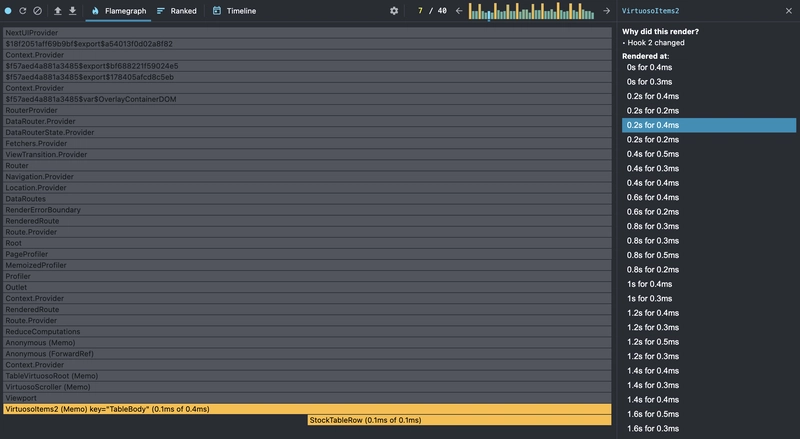
Task: Select the VirtuosoScroller (Memo) row
Action: (x=307, y=387)
